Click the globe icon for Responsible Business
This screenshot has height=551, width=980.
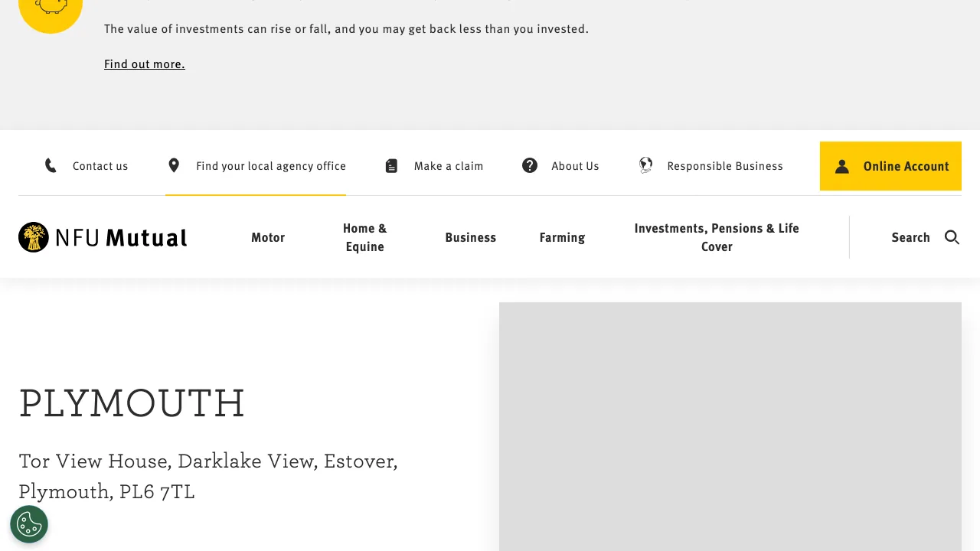click(646, 165)
